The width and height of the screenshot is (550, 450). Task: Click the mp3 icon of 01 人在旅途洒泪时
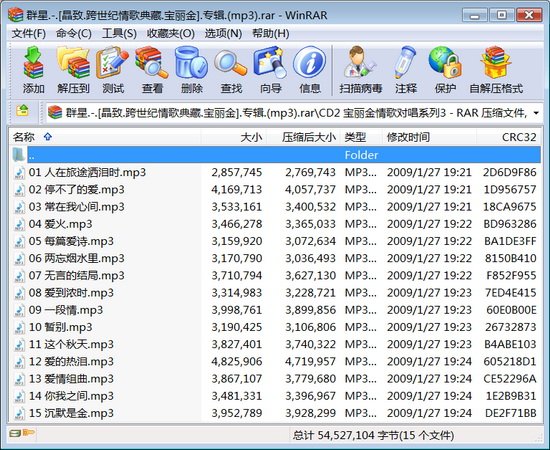click(x=19, y=173)
